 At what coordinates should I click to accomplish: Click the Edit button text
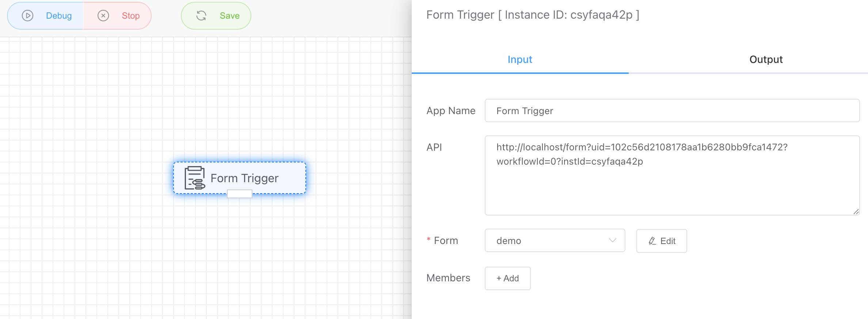point(668,241)
